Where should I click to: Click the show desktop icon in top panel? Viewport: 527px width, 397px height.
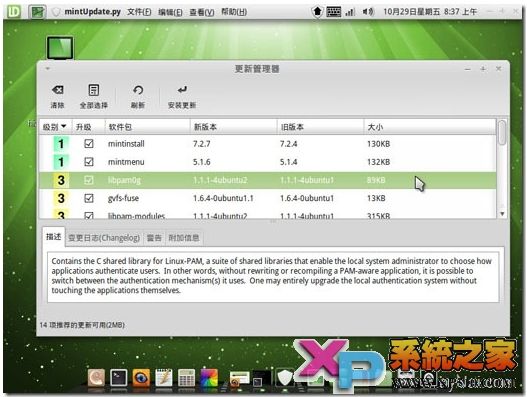37,12
